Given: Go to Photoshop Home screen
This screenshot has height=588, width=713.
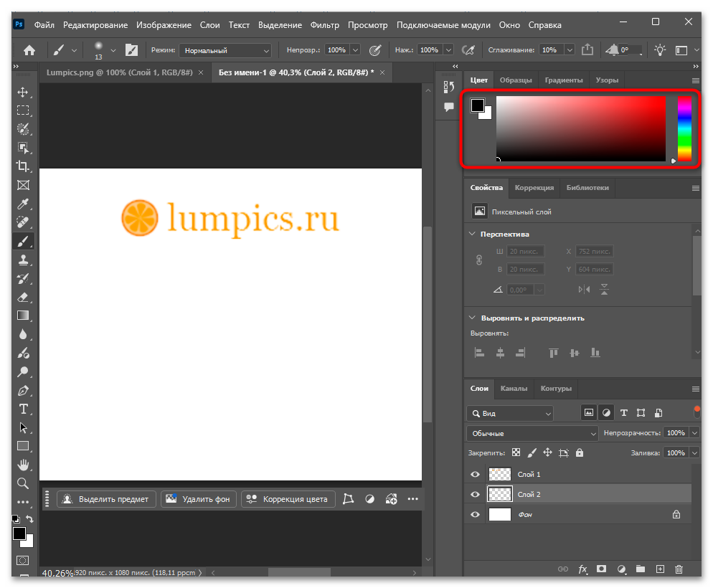Looking at the screenshot, I should click(29, 50).
